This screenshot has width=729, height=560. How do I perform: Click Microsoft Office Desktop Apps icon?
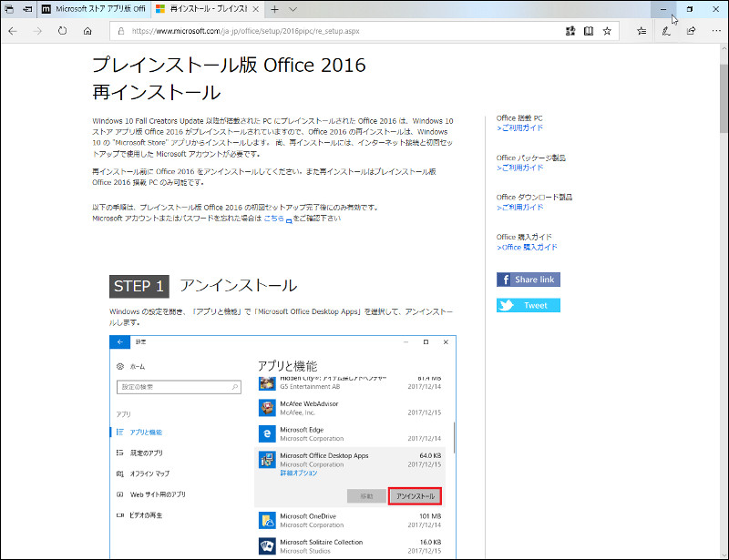[267, 460]
